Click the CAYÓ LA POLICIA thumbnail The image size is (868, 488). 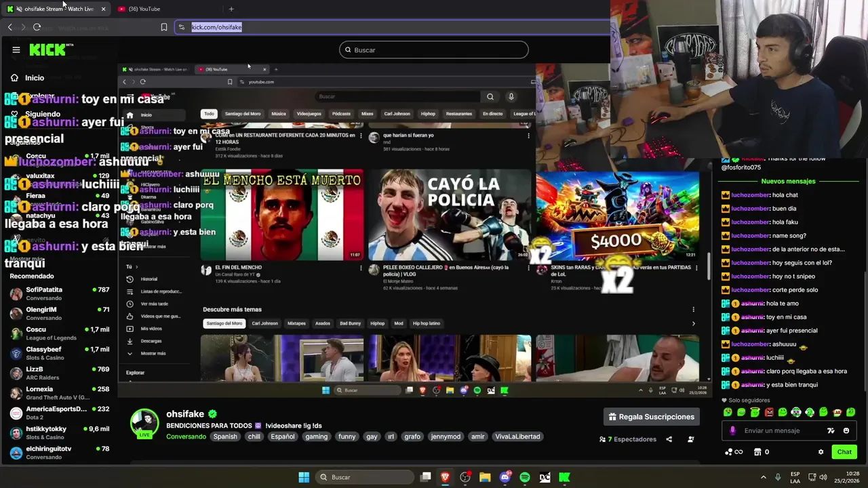(x=450, y=215)
